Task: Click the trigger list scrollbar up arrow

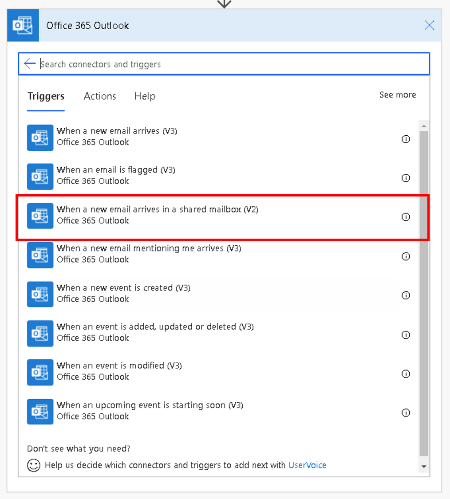Action: (424, 126)
